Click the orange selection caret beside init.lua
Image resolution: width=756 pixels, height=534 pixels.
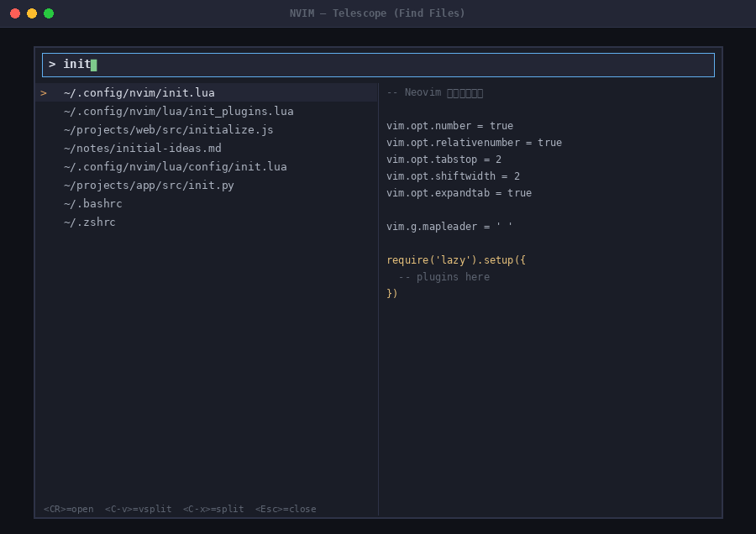click(x=44, y=93)
